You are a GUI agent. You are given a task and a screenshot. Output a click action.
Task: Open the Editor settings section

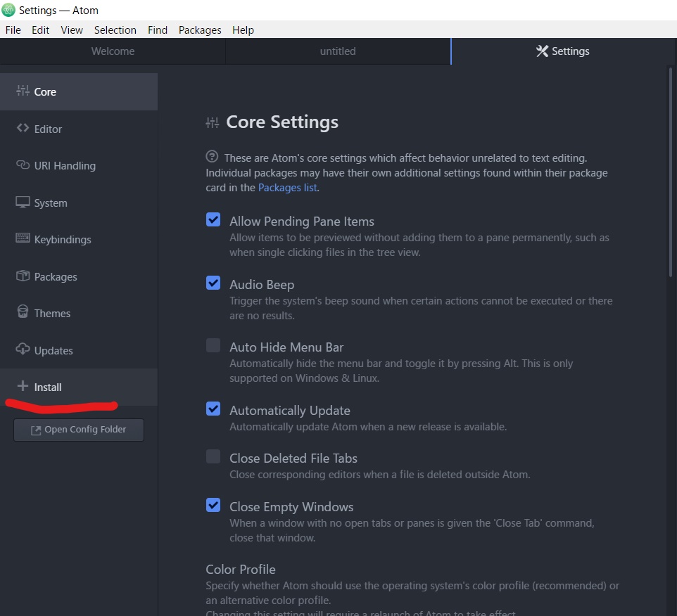pyautogui.click(x=79, y=129)
